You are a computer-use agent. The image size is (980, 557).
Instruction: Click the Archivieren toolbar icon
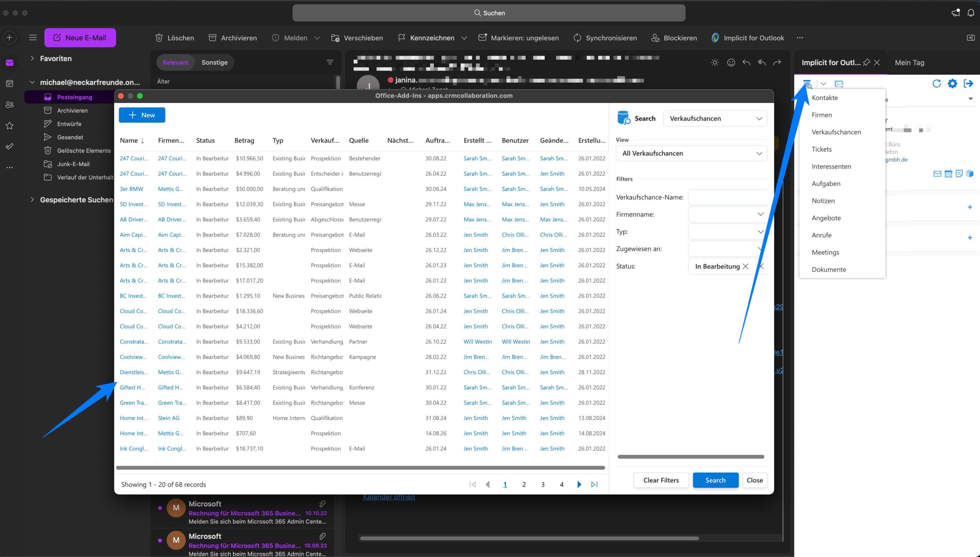click(x=212, y=38)
